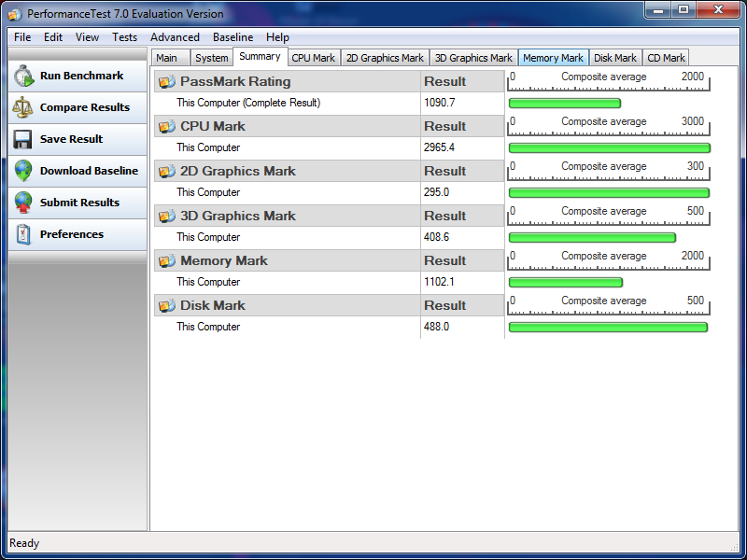Open the Advanced menu
This screenshot has height=560, width=747.
(x=175, y=37)
